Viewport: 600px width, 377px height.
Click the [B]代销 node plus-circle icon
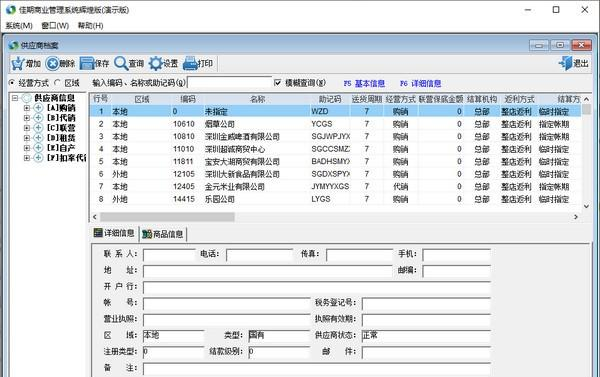38,118
